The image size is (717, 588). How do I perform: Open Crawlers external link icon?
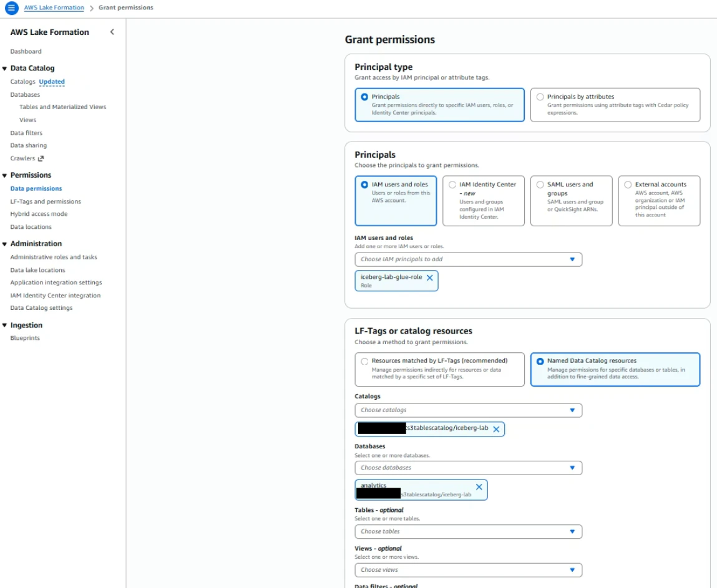point(41,158)
